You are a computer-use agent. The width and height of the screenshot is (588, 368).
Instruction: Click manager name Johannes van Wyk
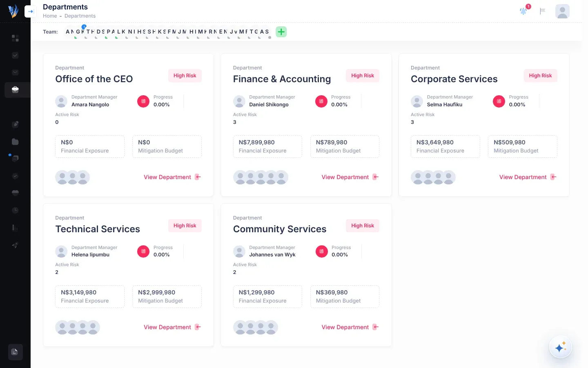pos(272,255)
